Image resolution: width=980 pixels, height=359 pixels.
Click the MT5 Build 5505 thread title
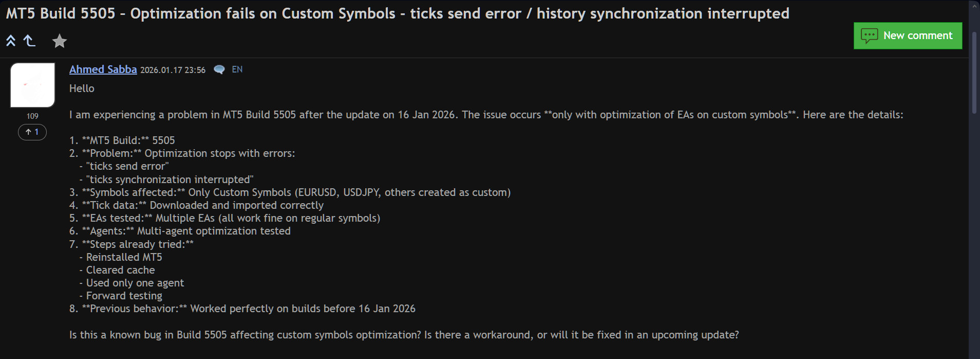click(397, 13)
